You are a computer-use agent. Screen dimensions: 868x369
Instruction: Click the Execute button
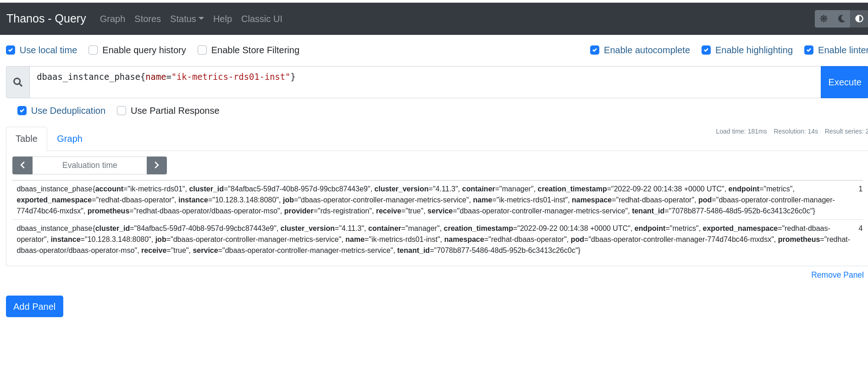pos(844,82)
